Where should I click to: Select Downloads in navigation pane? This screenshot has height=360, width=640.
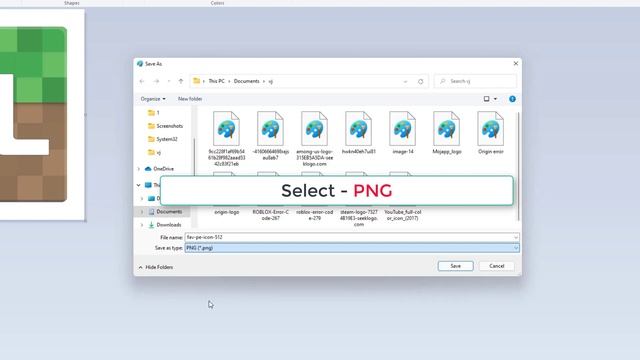(x=165, y=225)
